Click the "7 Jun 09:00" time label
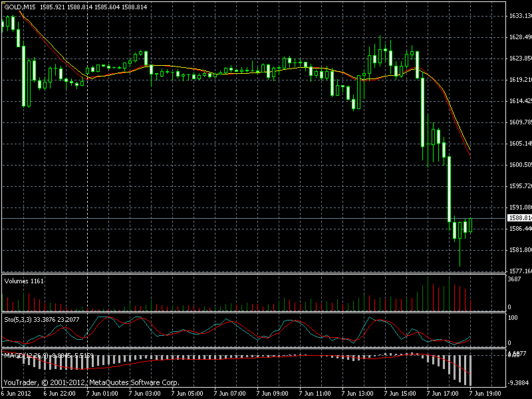 pyautogui.click(x=273, y=394)
